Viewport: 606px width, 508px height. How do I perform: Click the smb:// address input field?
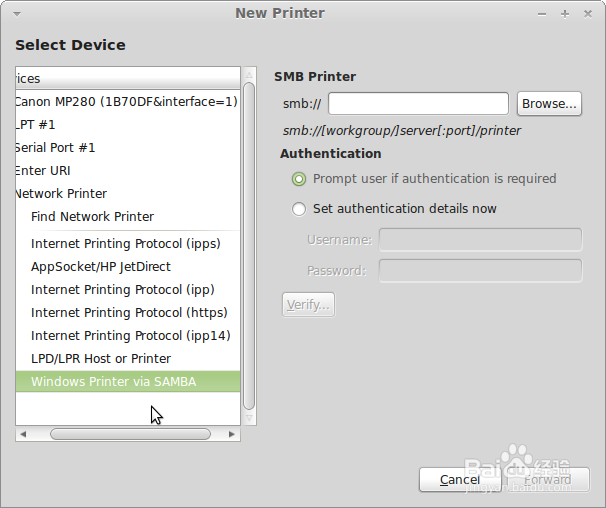(418, 104)
